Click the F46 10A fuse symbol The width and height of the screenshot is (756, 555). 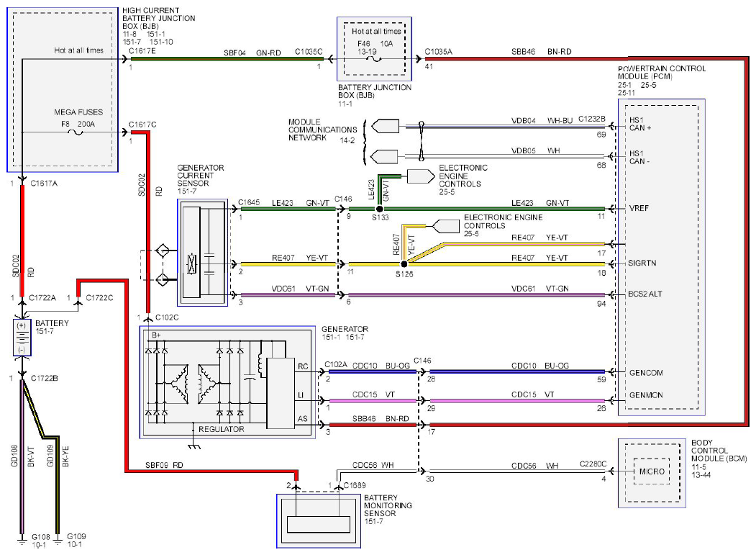(374, 59)
